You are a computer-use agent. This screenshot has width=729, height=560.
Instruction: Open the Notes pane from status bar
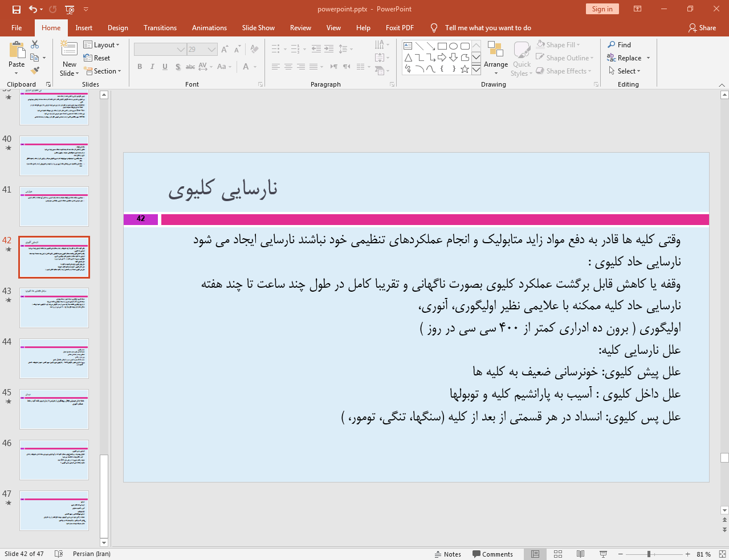pos(447,554)
